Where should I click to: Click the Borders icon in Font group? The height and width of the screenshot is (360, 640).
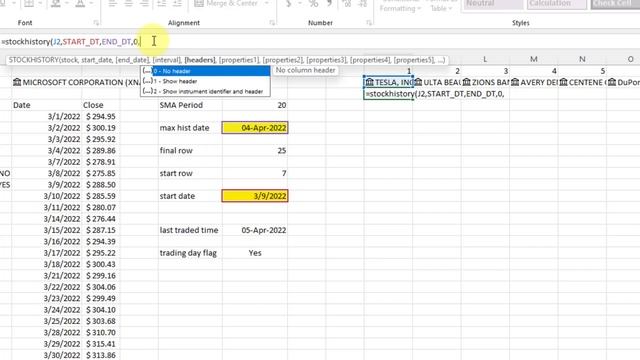[29, 4]
